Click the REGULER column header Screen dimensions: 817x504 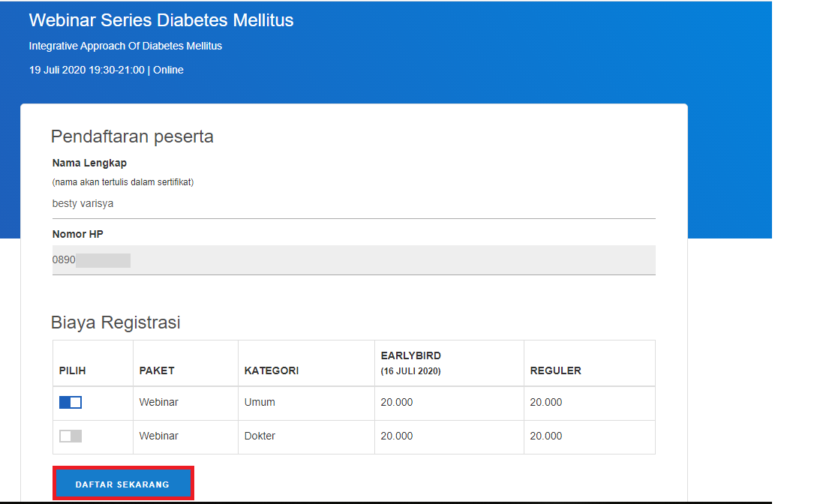coord(555,370)
